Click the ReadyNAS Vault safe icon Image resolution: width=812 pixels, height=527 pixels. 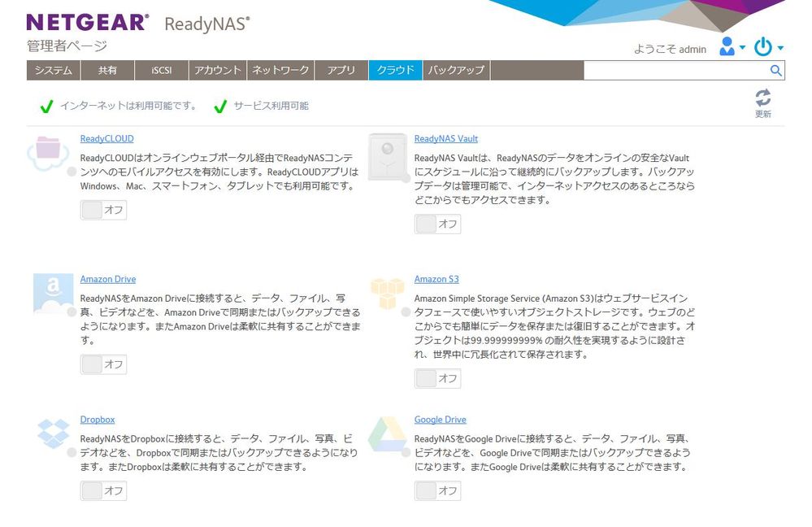[x=388, y=156]
